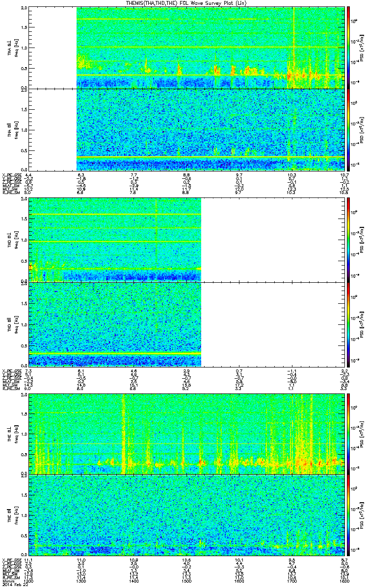
Task: Select the THD BL spectrogram panel
Action: point(186,240)
